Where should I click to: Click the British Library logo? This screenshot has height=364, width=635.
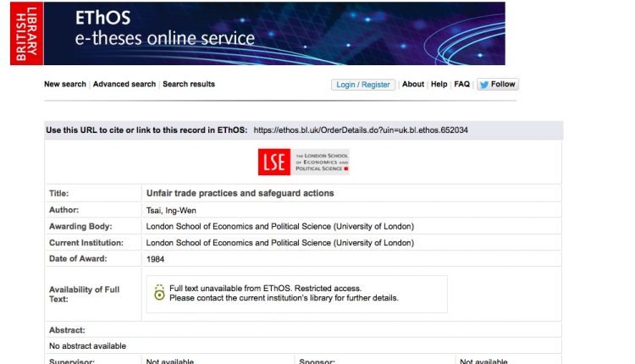coord(26,33)
